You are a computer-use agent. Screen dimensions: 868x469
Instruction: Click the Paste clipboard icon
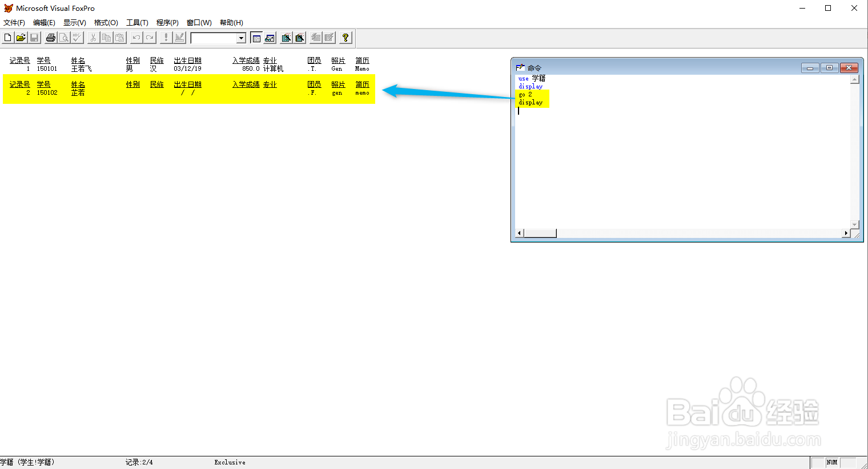[x=120, y=38]
